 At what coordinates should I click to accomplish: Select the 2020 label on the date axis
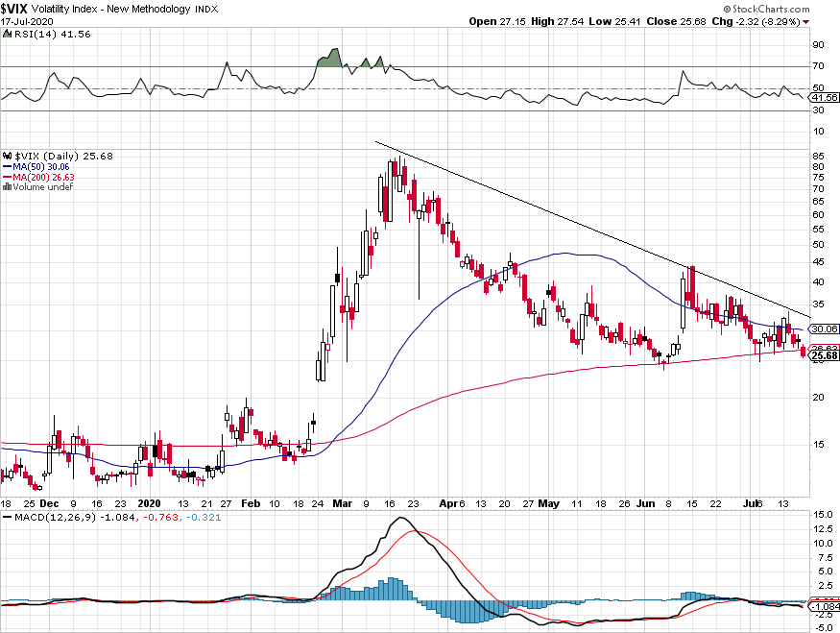(149, 504)
